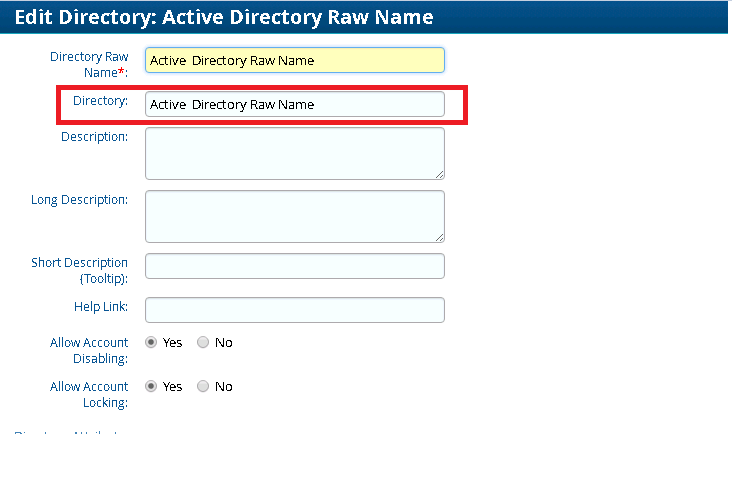Select No for Allow Account Disabling

tap(203, 342)
